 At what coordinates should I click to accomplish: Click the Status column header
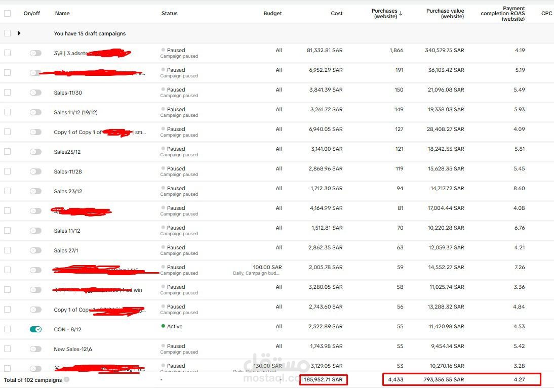tap(169, 14)
